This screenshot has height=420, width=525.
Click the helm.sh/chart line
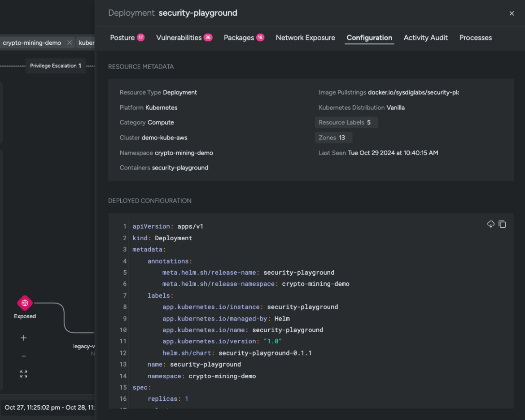click(237, 353)
